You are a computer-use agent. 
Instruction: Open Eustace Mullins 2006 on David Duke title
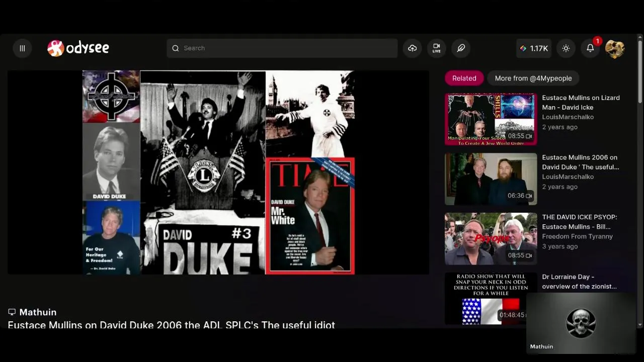581,162
